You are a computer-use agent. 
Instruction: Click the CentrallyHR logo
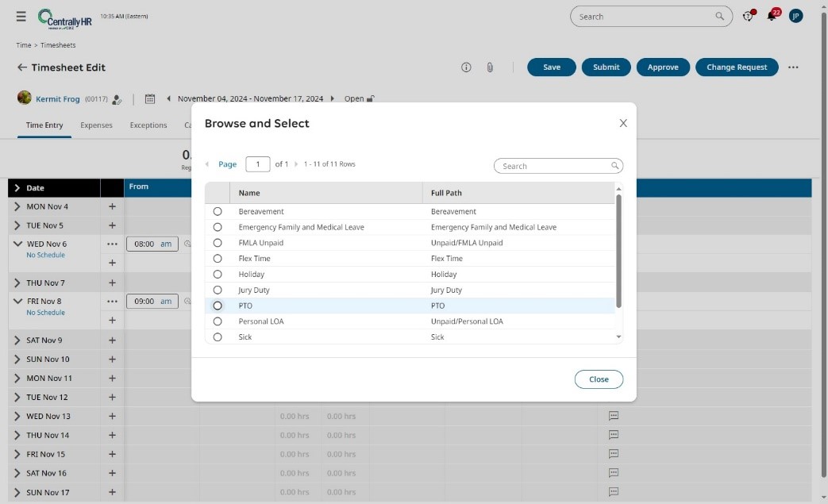click(x=64, y=18)
